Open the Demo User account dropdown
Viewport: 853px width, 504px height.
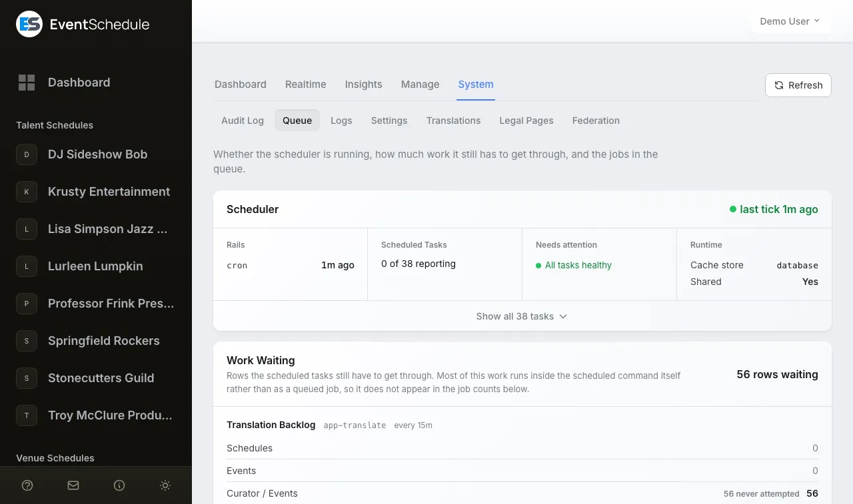click(x=790, y=21)
